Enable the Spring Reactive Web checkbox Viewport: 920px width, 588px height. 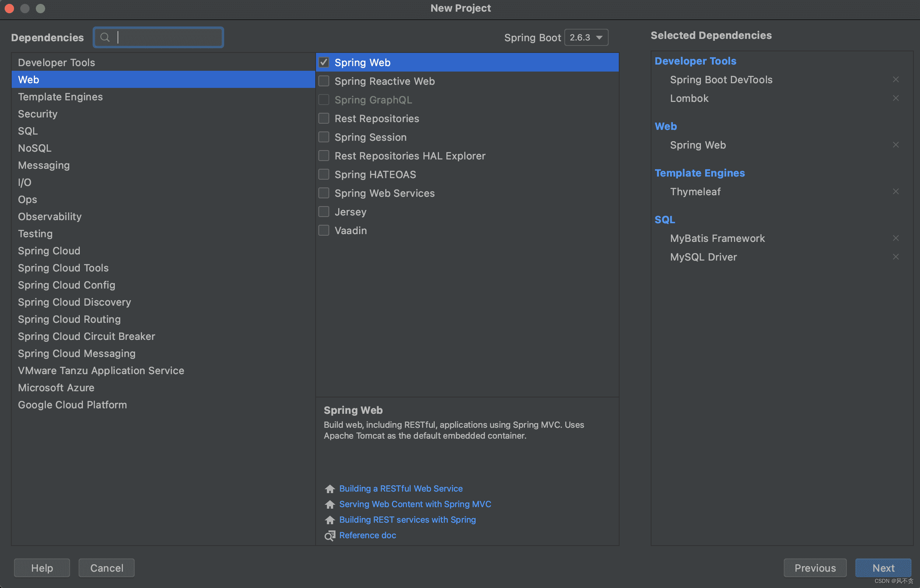click(x=324, y=81)
